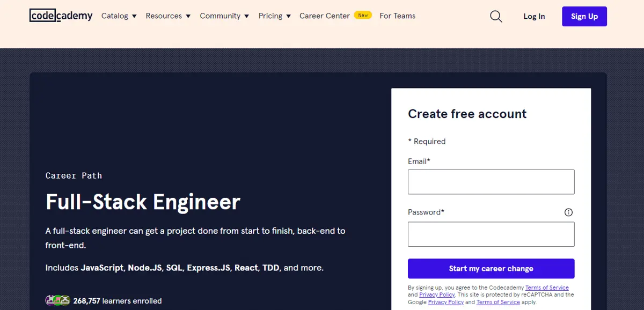Click the password info icon
Screen dimensions: 644x310
coord(569,212)
